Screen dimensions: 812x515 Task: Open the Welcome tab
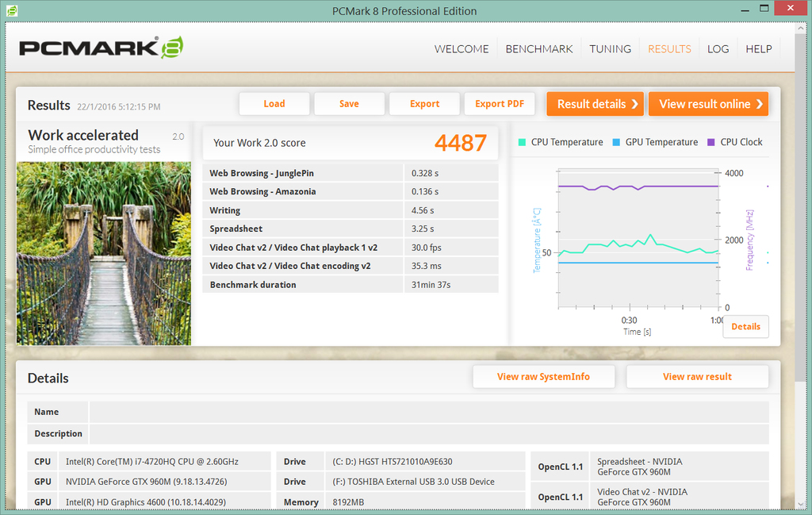point(462,49)
